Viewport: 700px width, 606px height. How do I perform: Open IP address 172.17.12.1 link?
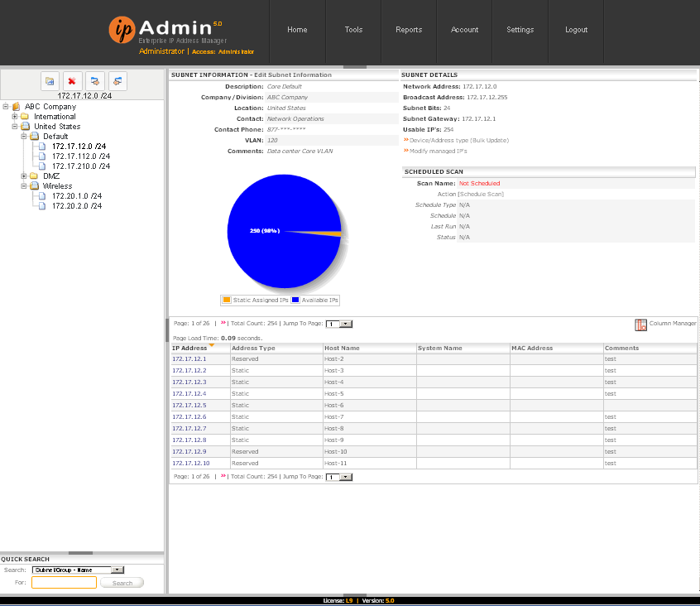click(189, 359)
